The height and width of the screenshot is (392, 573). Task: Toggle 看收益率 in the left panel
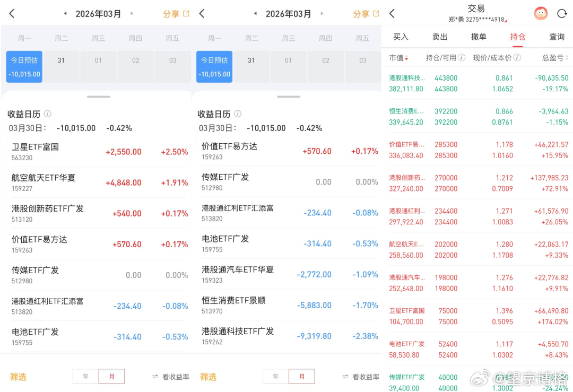point(171,377)
